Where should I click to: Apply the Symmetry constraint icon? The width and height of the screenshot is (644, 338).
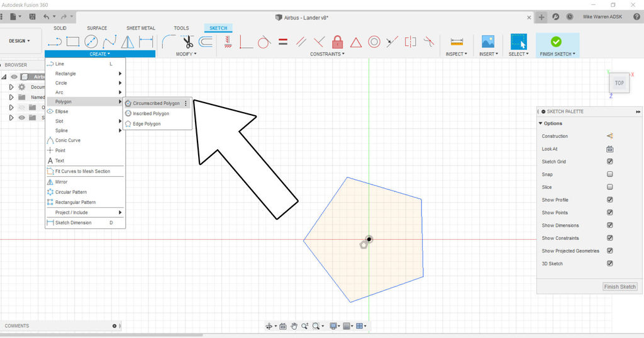(x=410, y=42)
